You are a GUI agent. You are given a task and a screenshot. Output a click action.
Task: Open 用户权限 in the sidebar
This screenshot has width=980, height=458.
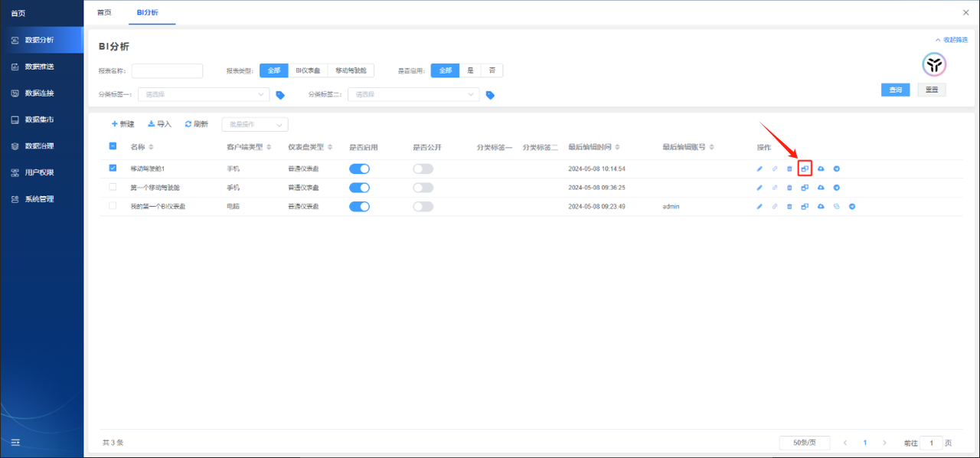tap(42, 172)
